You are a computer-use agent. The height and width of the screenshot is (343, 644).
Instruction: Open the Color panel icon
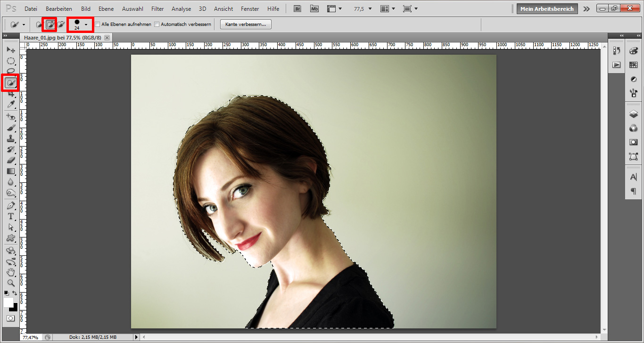(x=633, y=50)
